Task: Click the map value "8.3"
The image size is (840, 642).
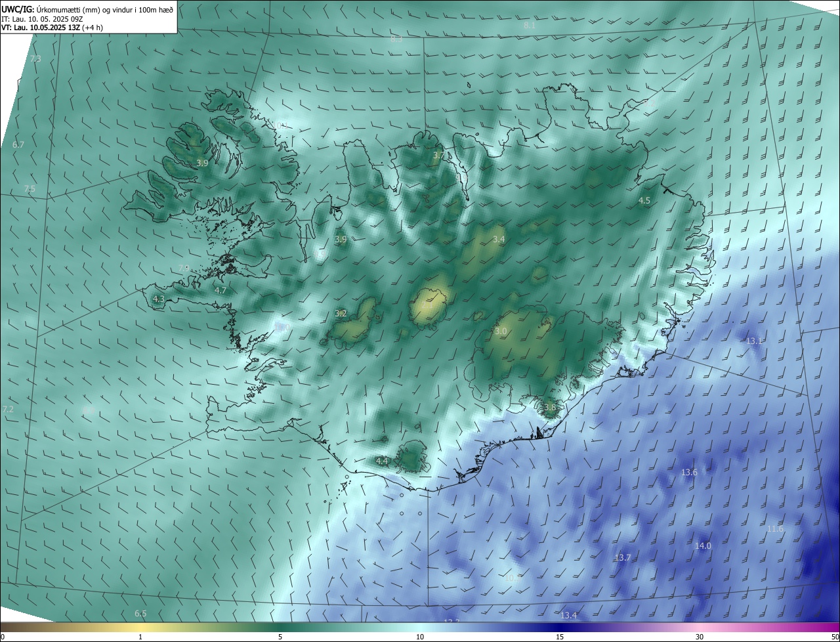Action: [x=396, y=39]
